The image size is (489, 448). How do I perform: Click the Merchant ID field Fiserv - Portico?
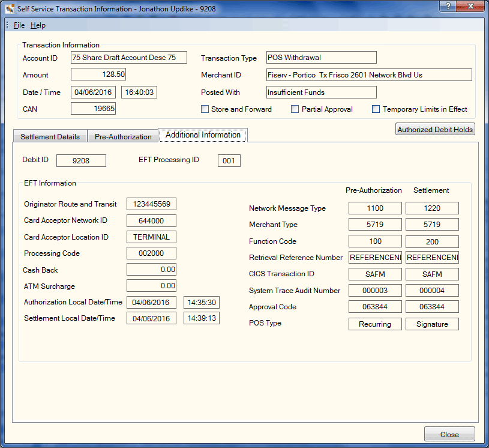pos(369,75)
